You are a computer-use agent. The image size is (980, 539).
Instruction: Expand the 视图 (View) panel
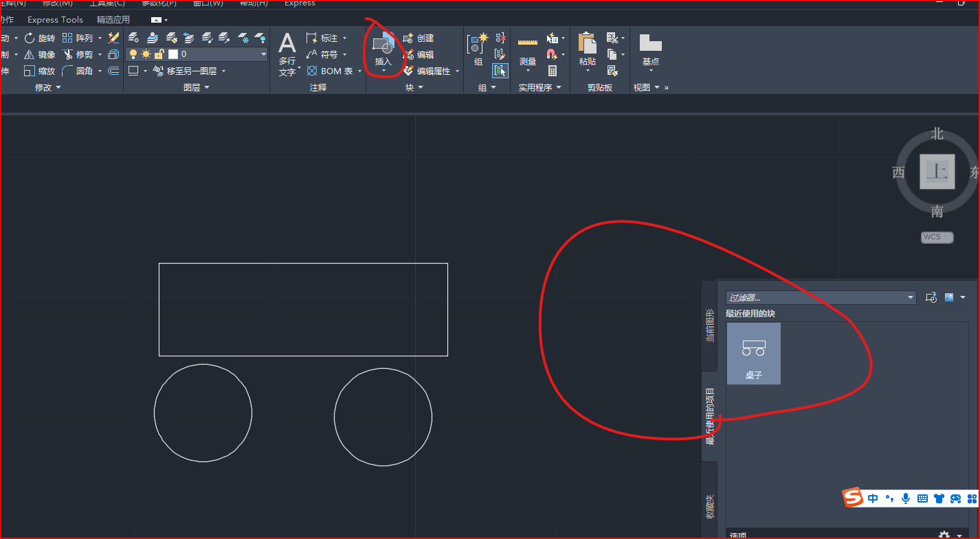647,87
